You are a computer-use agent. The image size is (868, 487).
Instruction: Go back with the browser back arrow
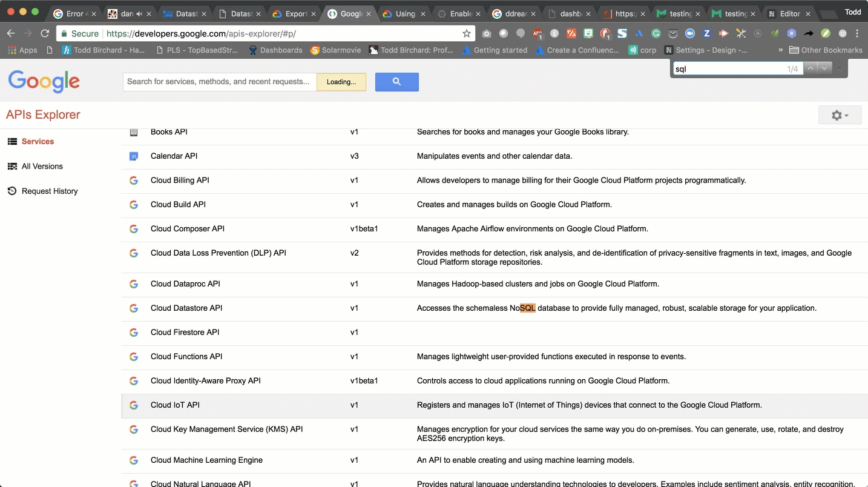(x=11, y=33)
